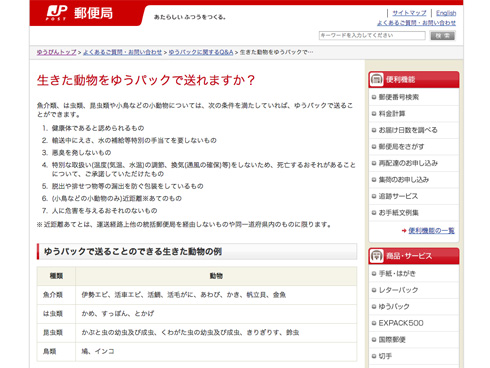
Task: Click the red arrow beside 便利機能の一覧
Action: pos(404,231)
